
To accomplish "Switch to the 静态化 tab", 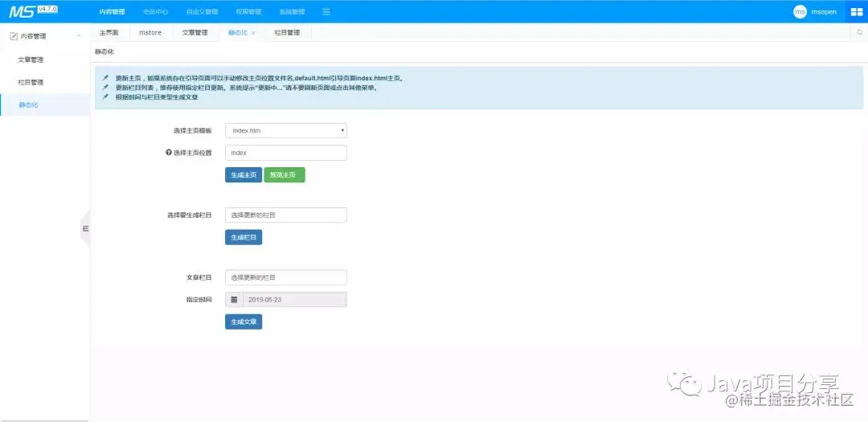I will coord(237,33).
